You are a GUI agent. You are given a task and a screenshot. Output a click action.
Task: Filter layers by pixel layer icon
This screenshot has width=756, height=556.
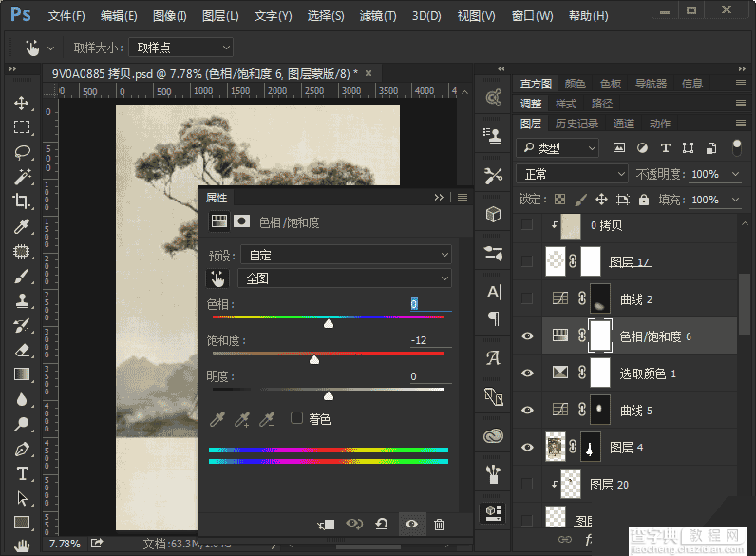point(619,147)
